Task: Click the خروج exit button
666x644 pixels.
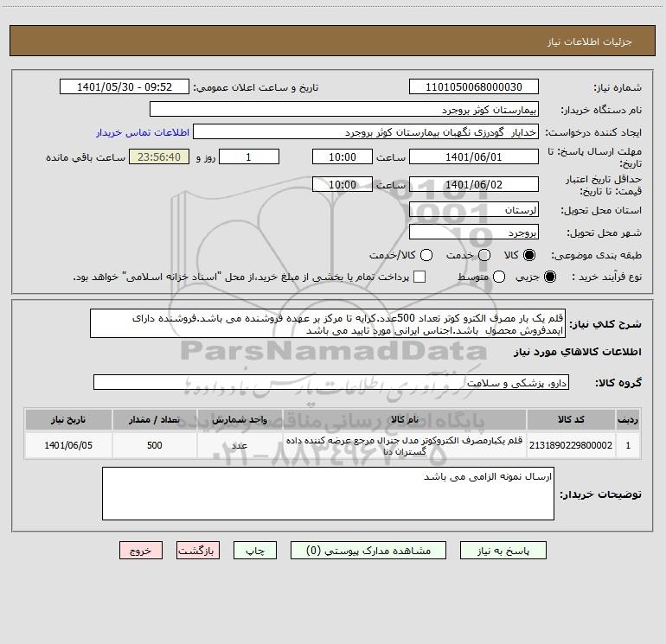Action: pos(141,551)
